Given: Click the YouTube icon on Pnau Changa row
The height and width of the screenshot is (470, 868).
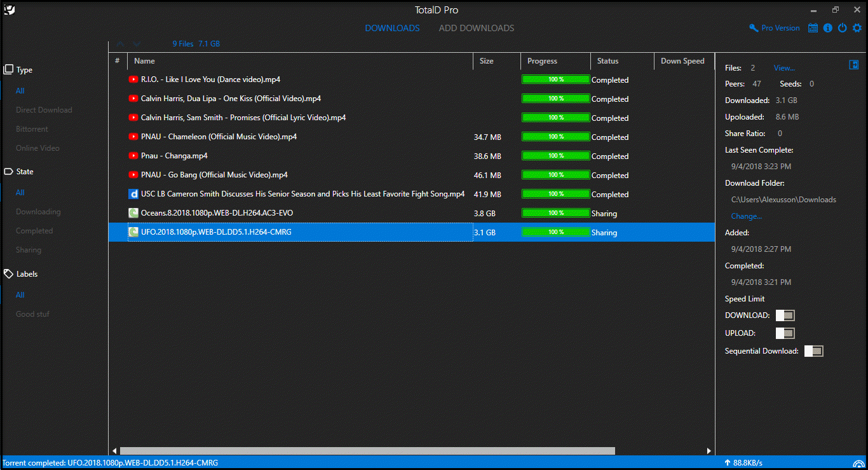Looking at the screenshot, I should coord(133,156).
